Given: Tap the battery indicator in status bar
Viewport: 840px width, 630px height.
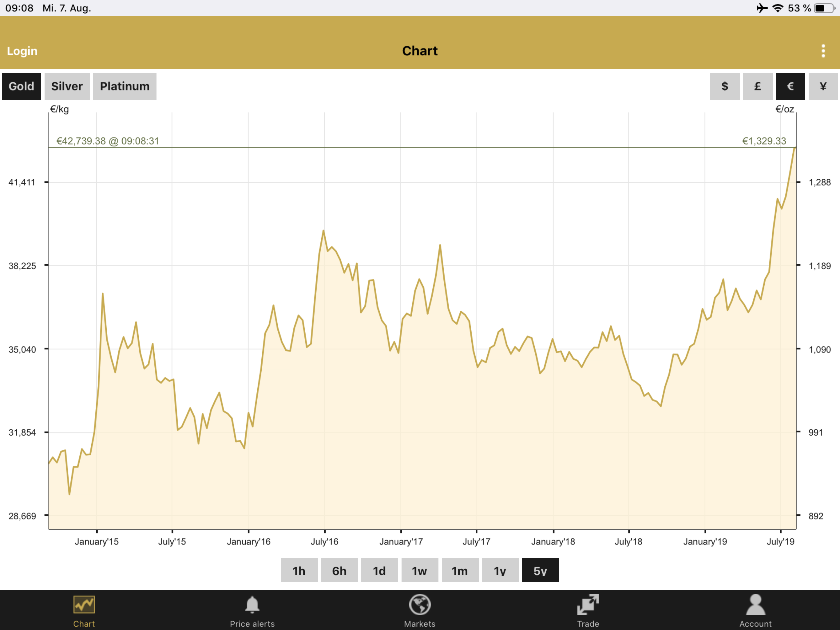Looking at the screenshot, I should point(823,8).
